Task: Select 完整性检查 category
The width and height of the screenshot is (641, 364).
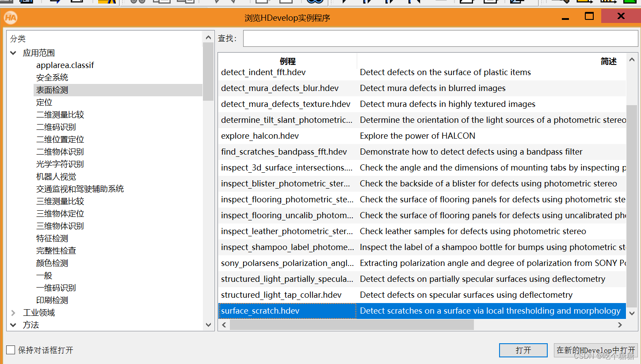Action: (56, 251)
